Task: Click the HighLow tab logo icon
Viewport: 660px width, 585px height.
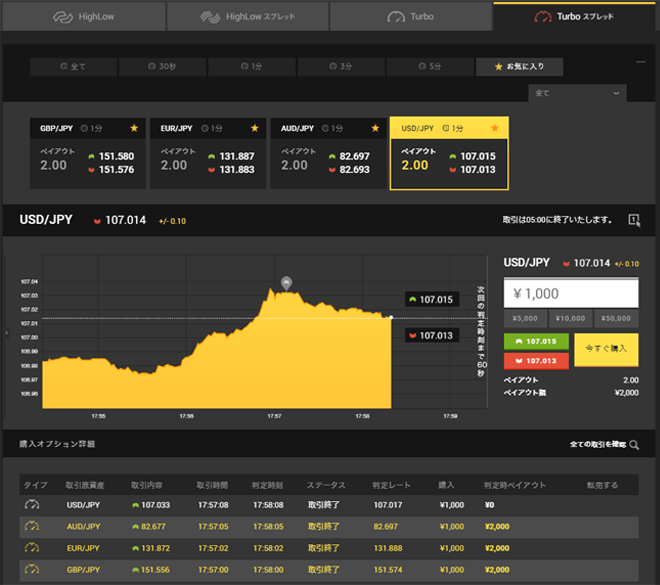Action: pos(63,17)
